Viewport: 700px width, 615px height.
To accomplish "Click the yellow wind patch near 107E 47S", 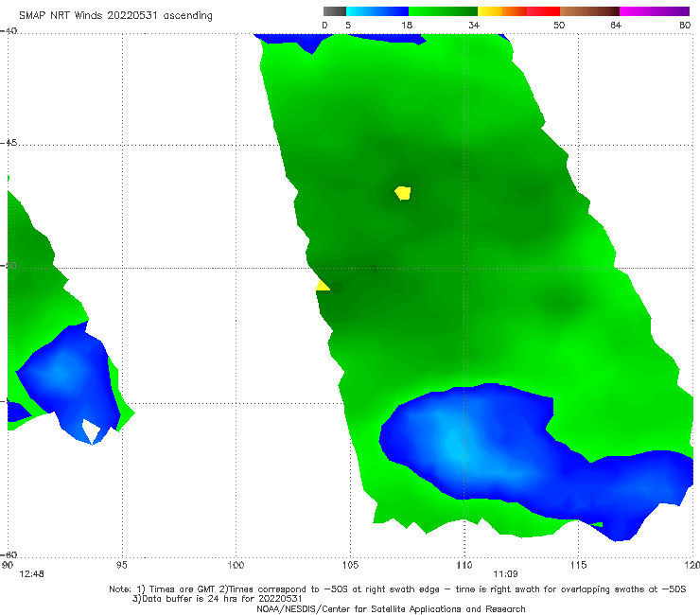I will pos(403,193).
